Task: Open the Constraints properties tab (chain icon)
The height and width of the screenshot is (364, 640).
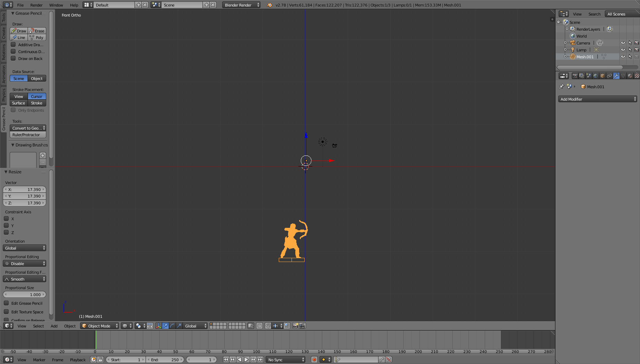Action: tap(609, 76)
